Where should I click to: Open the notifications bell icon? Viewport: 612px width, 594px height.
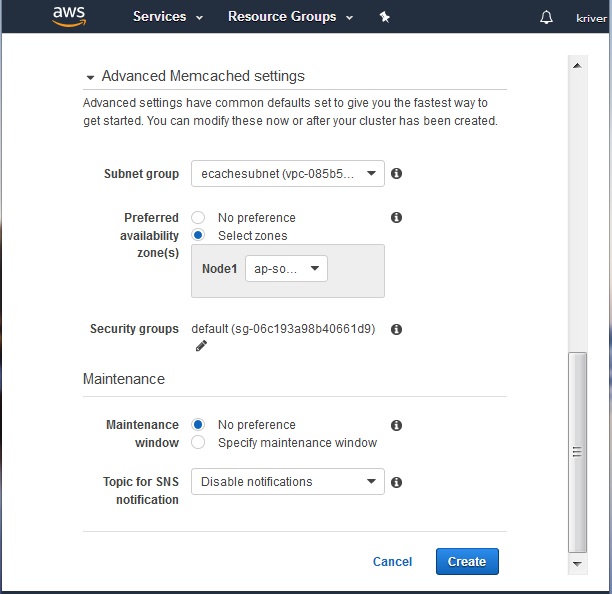pyautogui.click(x=546, y=18)
